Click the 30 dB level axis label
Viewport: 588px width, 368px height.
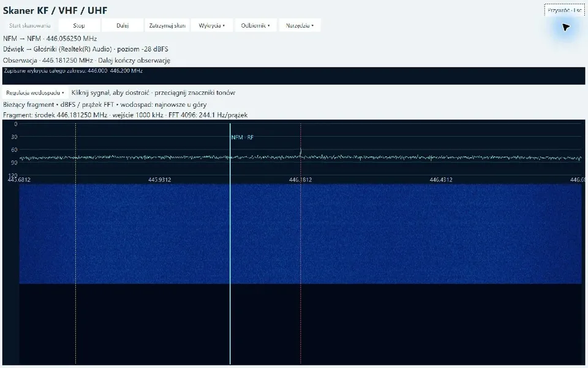pyautogui.click(x=14, y=137)
